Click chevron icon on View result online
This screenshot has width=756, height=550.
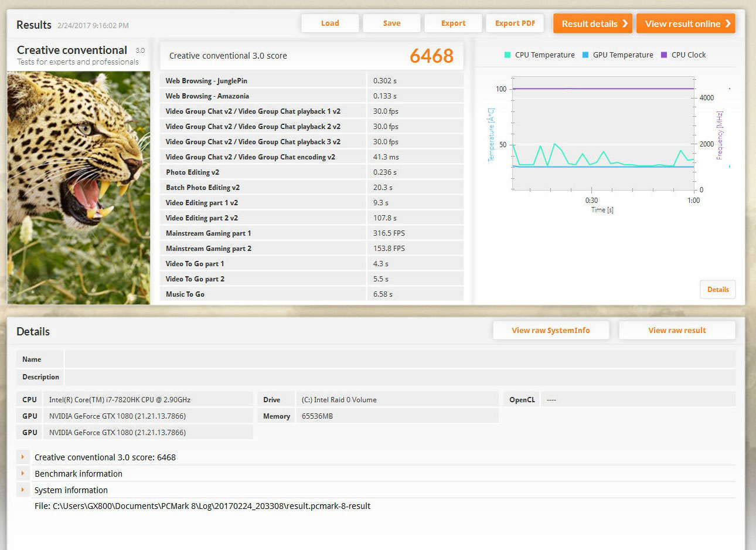(x=728, y=23)
